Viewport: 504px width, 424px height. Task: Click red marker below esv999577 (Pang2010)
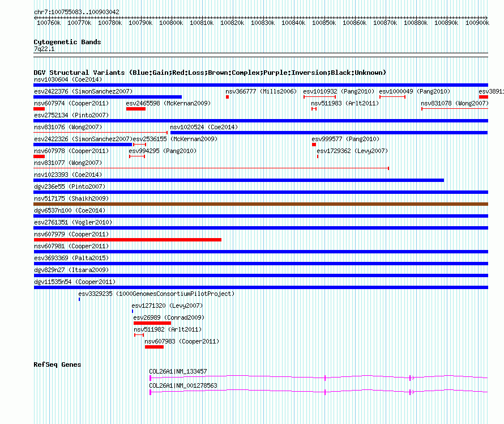pyautogui.click(x=314, y=145)
